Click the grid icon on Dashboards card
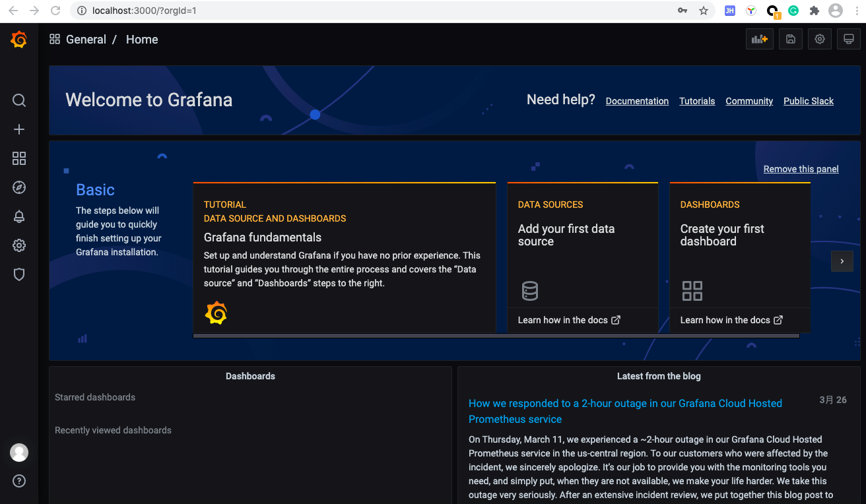866x504 pixels. pos(692,290)
